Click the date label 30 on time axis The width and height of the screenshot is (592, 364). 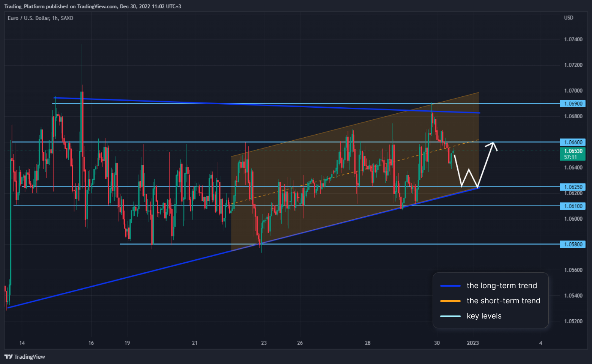[x=437, y=343]
